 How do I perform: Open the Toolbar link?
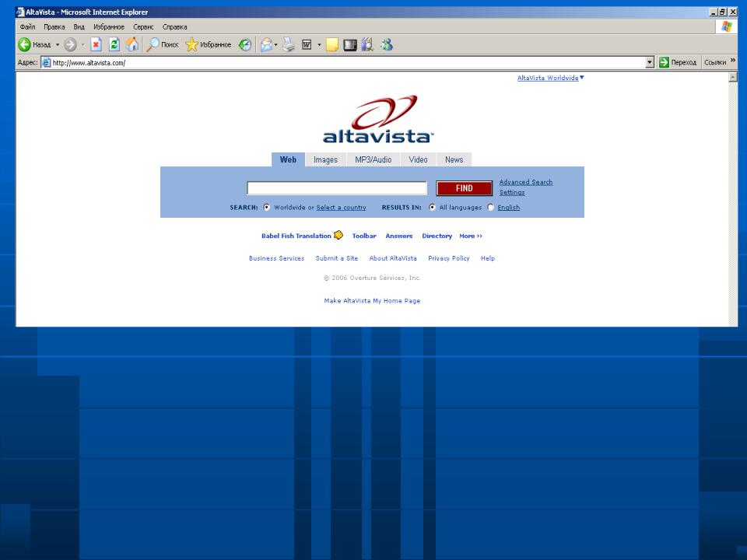364,236
